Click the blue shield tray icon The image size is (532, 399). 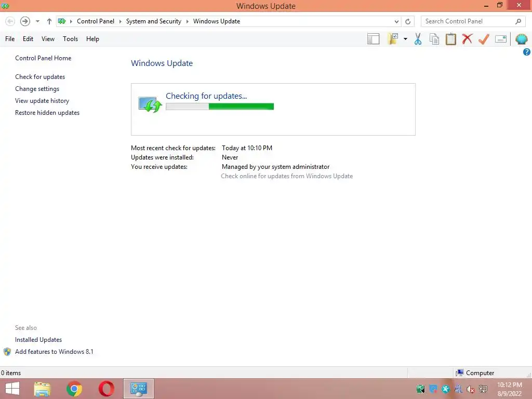click(x=433, y=389)
